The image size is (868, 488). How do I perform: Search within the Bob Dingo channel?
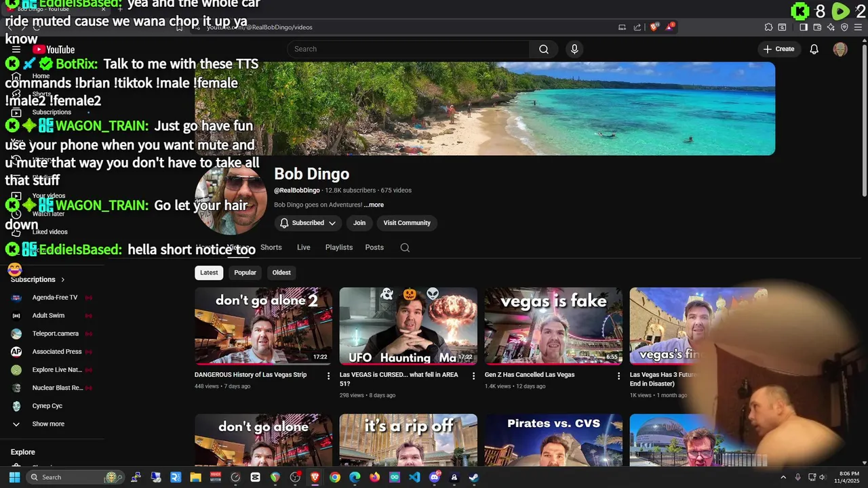pyautogui.click(x=405, y=247)
